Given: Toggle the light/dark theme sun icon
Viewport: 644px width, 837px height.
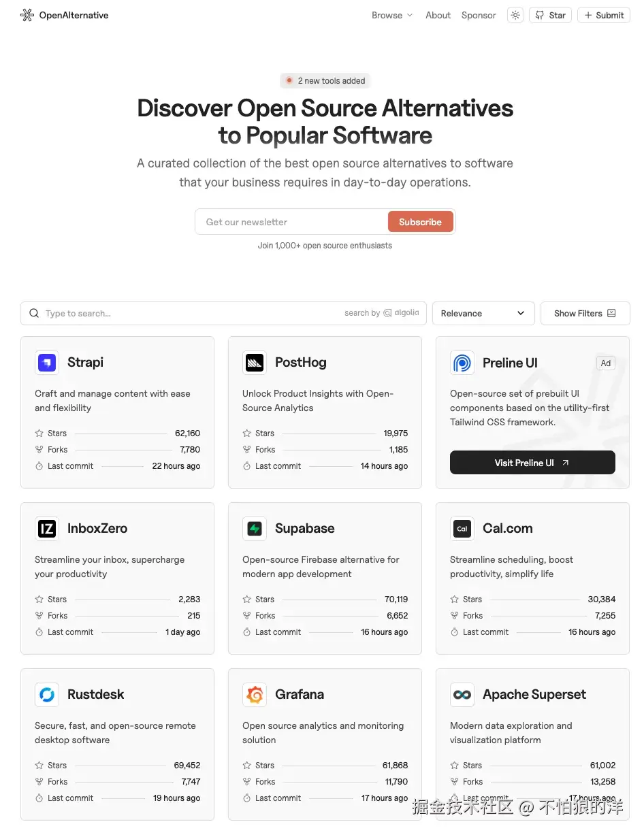Looking at the screenshot, I should [x=515, y=15].
